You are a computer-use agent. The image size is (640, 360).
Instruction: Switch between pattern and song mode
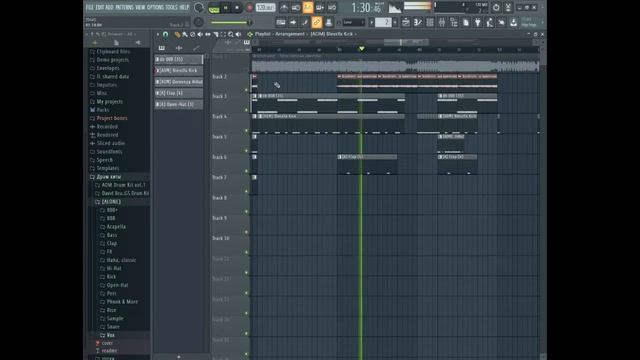213,8
